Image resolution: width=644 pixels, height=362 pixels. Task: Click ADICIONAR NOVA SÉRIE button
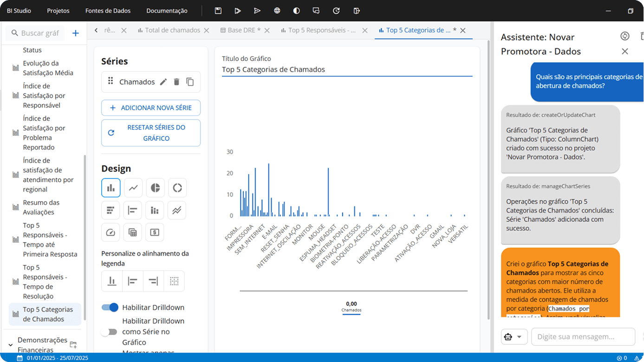click(x=151, y=108)
